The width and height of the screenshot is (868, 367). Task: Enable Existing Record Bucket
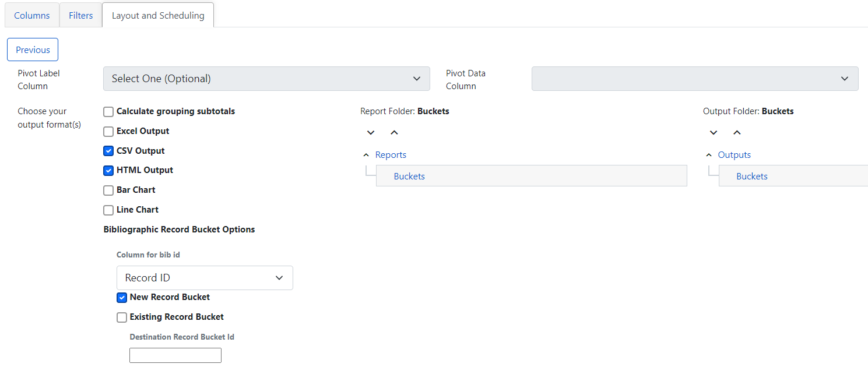click(121, 317)
